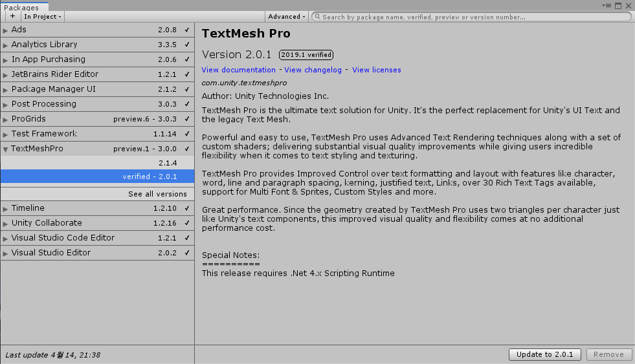Click the Remove button

tap(608, 354)
